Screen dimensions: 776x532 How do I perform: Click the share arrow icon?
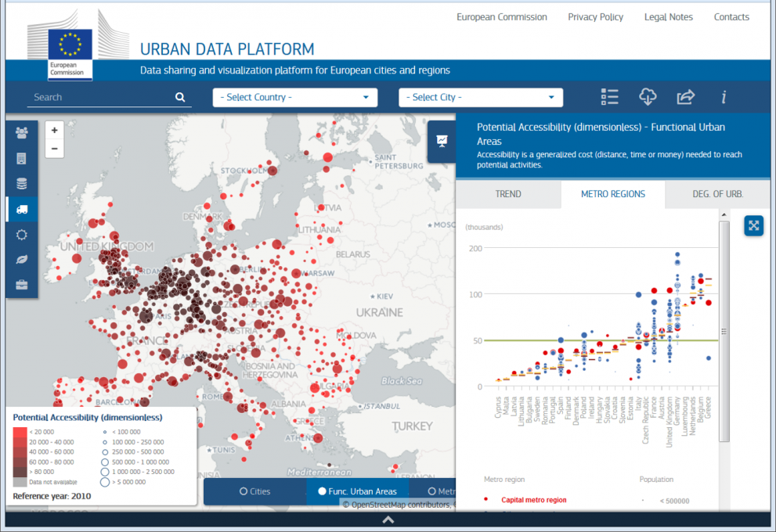[x=685, y=97]
